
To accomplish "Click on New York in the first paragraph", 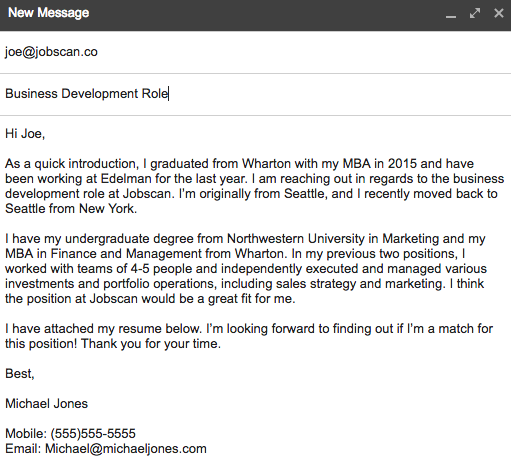I will (x=108, y=209).
